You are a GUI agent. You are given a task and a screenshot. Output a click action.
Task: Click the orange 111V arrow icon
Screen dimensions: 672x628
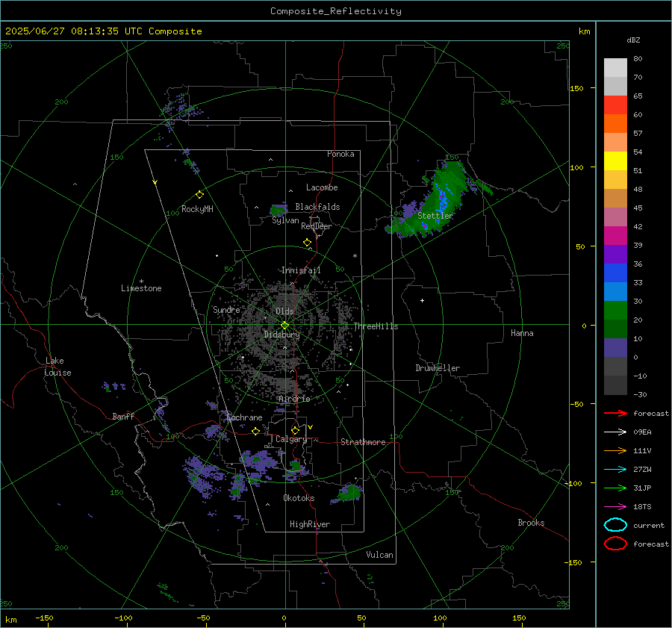(615, 450)
